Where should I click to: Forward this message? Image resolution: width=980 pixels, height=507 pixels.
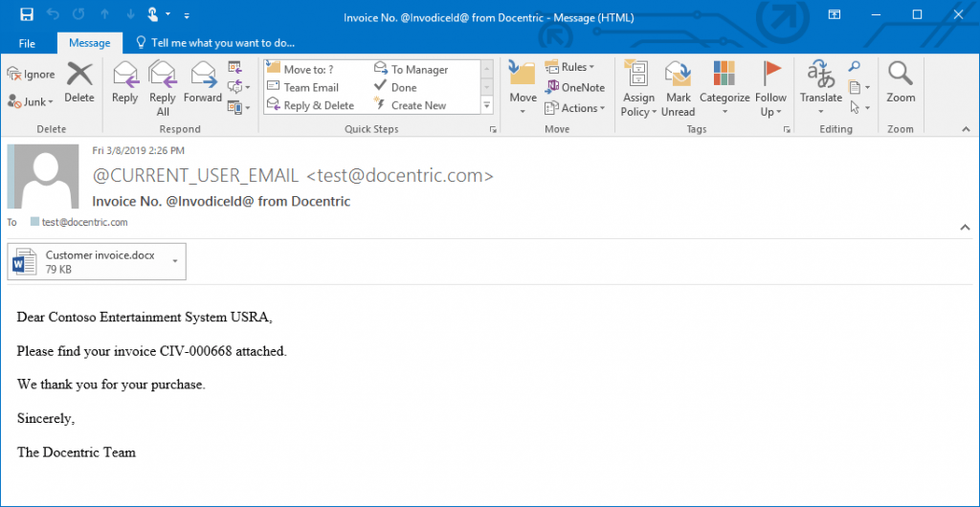(203, 83)
